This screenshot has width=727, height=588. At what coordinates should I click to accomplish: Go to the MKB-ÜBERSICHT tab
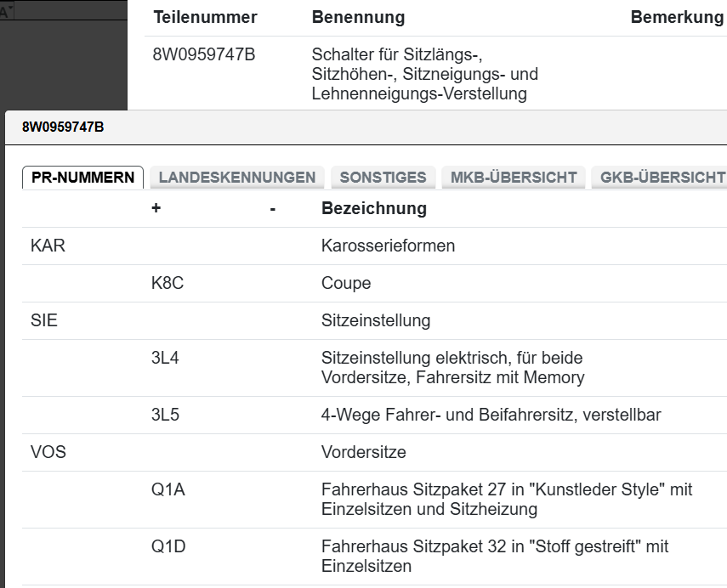coord(514,178)
